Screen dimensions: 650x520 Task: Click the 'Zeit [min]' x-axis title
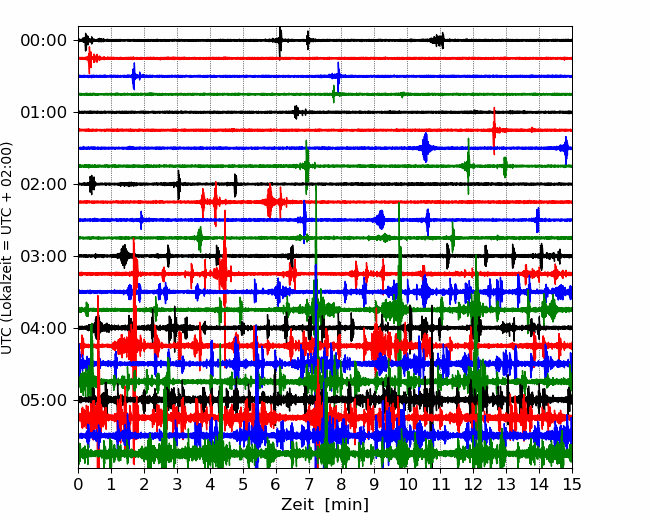[x=325, y=505]
